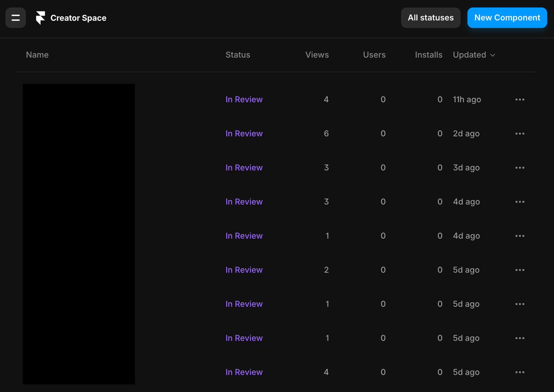Select the In Review status in the 2d ago row
This screenshot has width=554, height=392.
click(x=244, y=134)
